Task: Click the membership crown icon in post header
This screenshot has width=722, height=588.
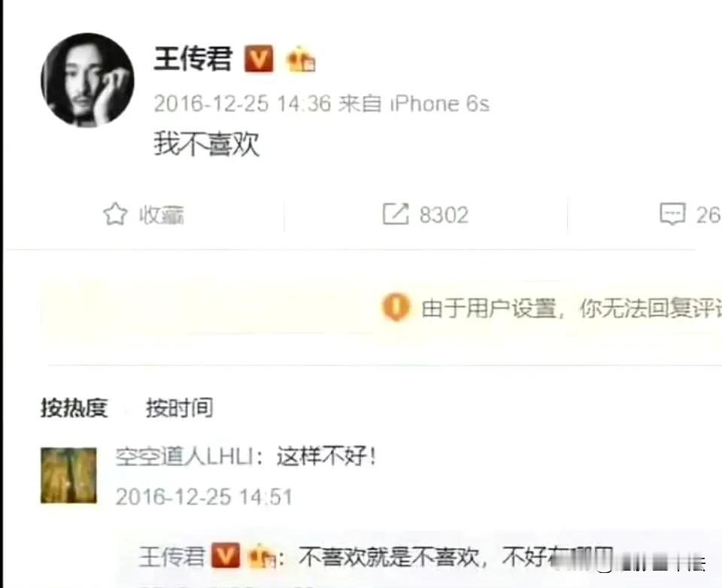Action: click(x=301, y=59)
